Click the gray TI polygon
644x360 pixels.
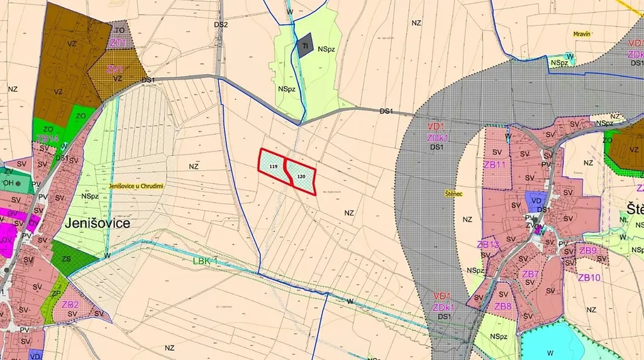305,46
